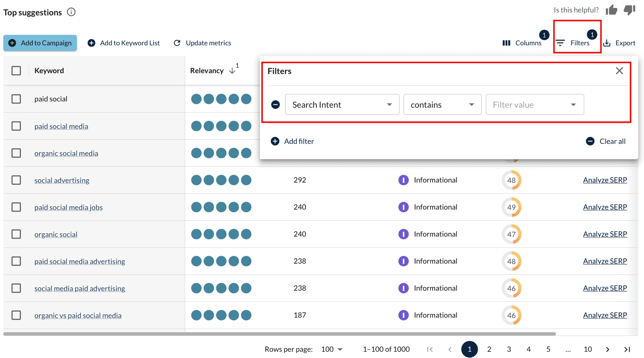Open the 'paid social media jobs' keyword link
The height and width of the screenshot is (358, 644).
[x=69, y=207]
